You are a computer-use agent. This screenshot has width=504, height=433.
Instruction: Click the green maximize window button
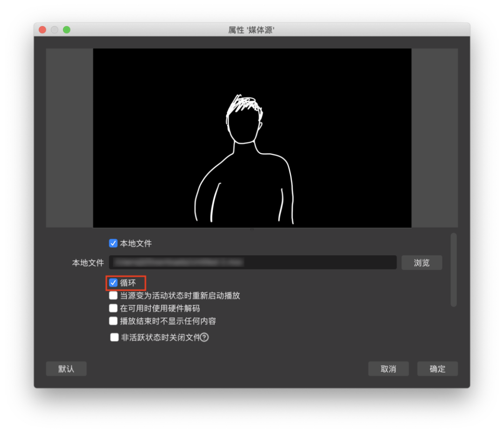(67, 30)
